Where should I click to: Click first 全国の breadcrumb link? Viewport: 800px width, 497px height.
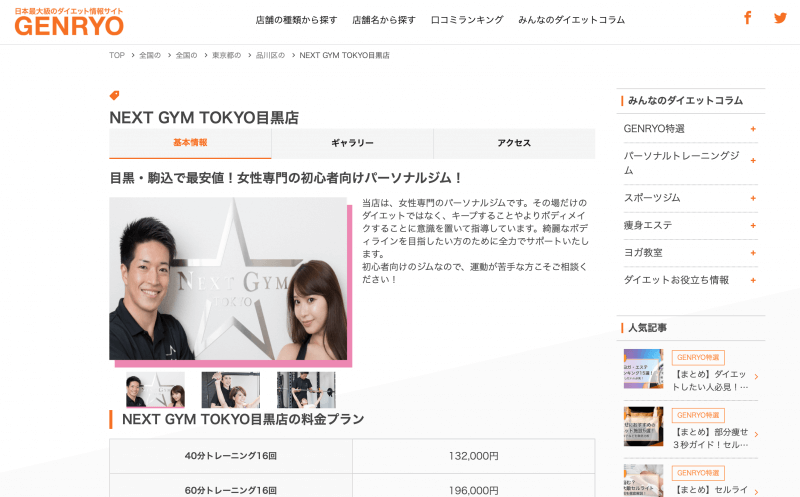150,55
